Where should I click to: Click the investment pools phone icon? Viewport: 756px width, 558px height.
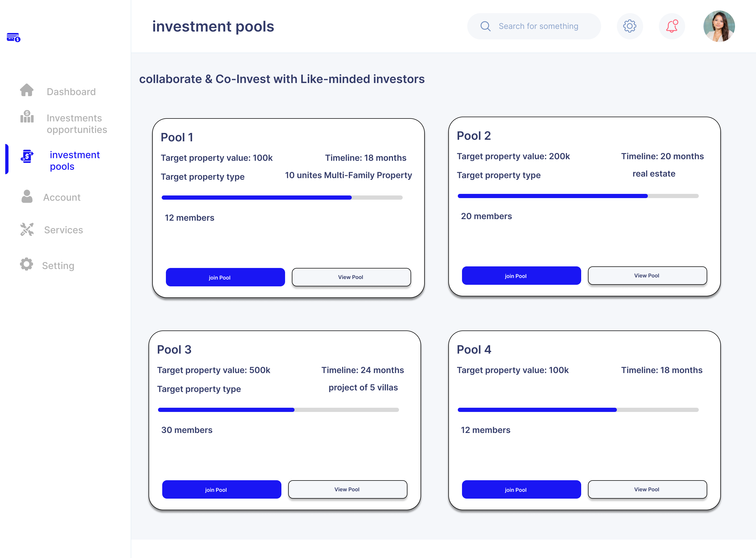[27, 156]
